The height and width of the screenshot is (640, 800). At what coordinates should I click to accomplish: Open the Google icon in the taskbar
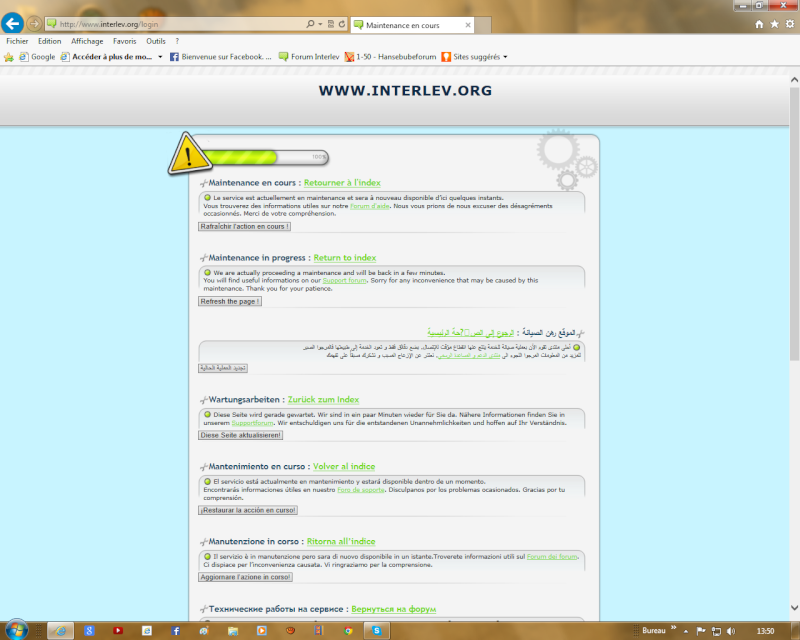tap(89, 631)
